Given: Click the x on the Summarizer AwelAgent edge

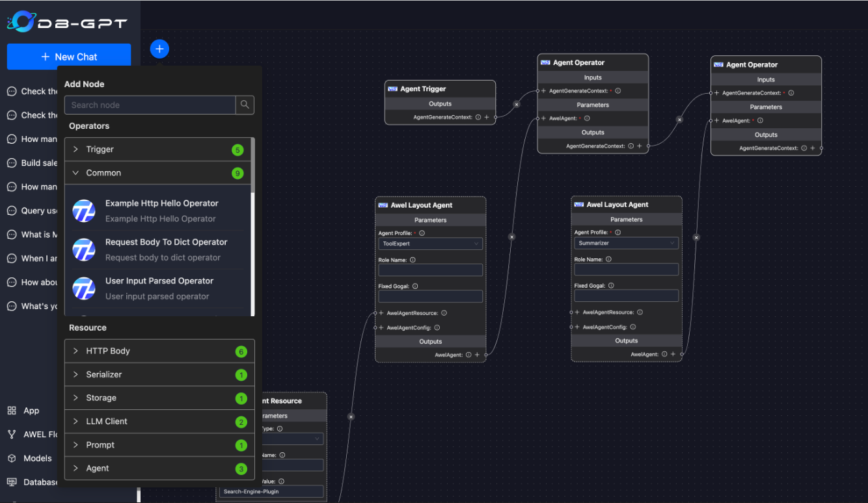Looking at the screenshot, I should click(696, 238).
